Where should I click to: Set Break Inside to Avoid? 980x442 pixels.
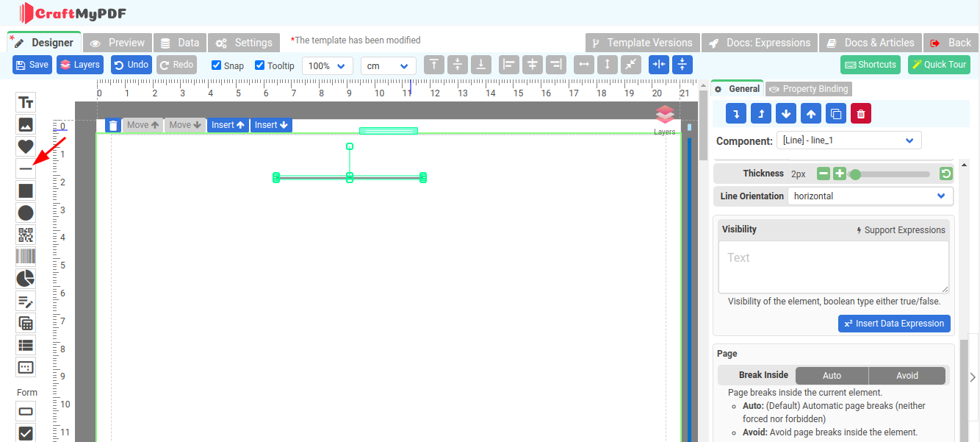907,376
